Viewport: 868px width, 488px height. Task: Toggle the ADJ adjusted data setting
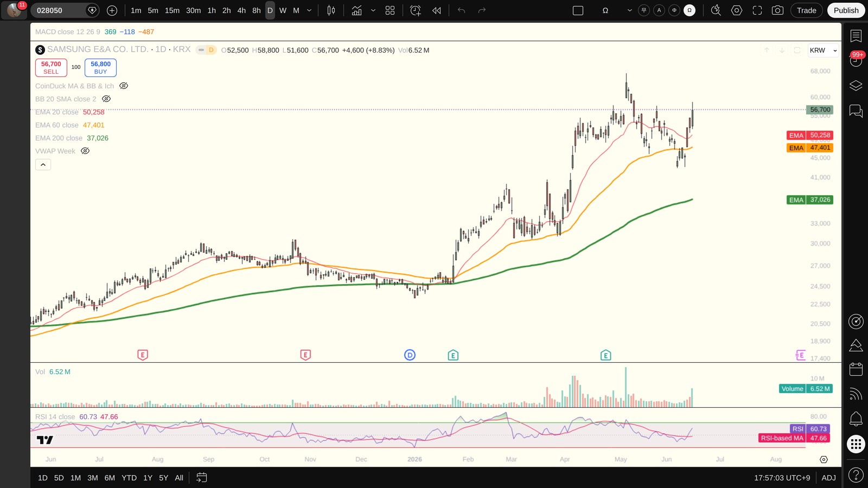pos(828,478)
